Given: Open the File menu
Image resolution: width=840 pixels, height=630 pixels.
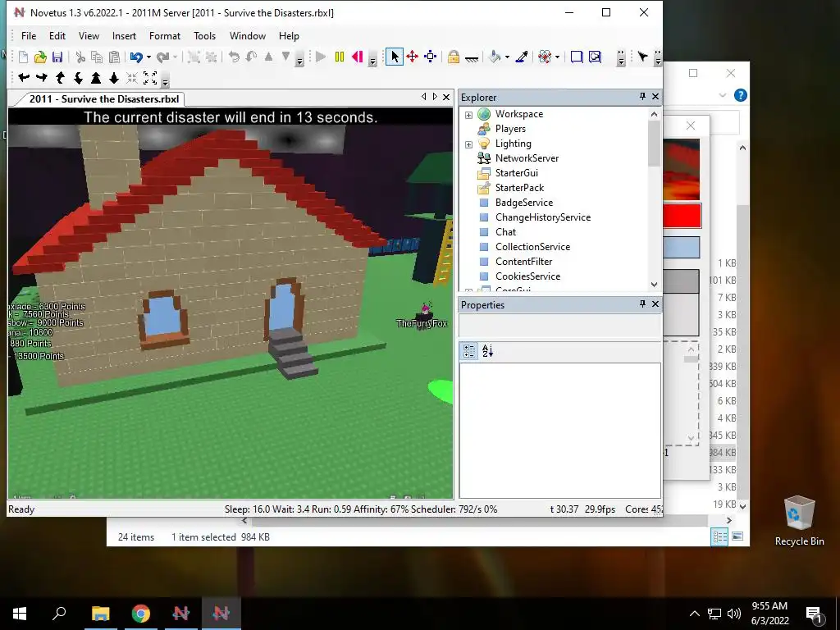Looking at the screenshot, I should pos(29,36).
